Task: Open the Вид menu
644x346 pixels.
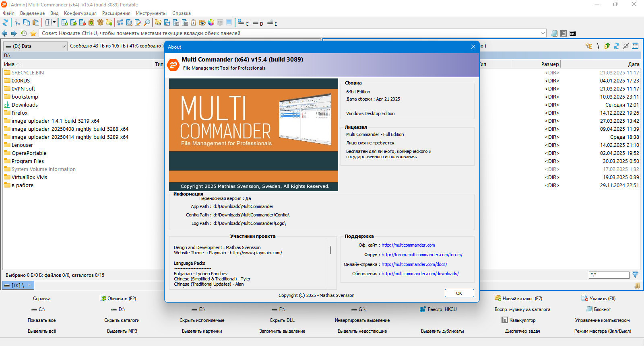Action: click(54, 13)
